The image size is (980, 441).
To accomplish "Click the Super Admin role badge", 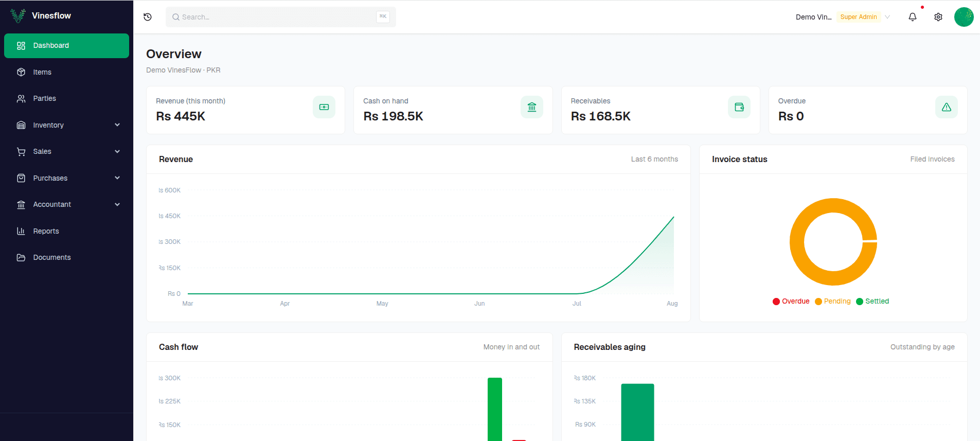I will (859, 17).
